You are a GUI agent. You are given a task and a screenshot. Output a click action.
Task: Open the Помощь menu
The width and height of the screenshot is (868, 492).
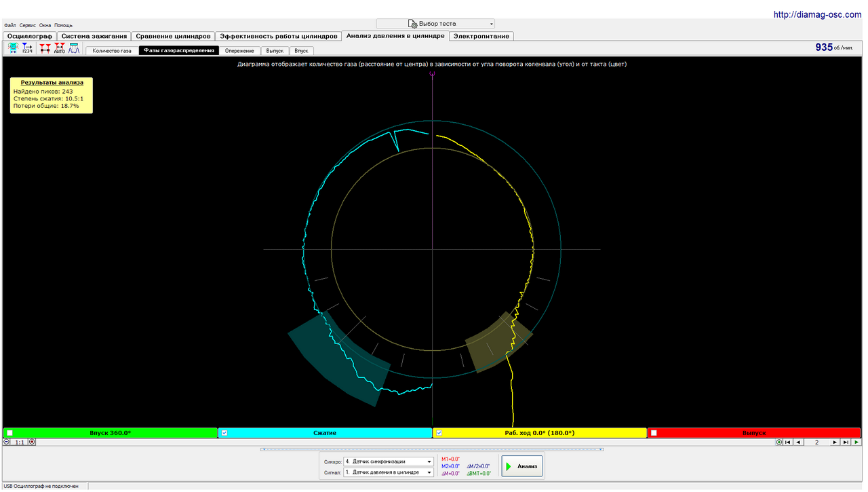[63, 25]
